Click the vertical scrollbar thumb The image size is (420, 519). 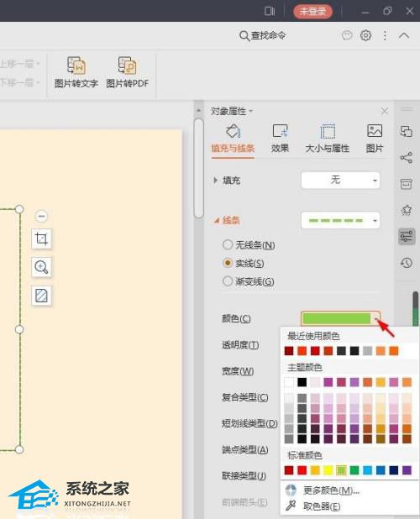pyautogui.click(x=198, y=168)
